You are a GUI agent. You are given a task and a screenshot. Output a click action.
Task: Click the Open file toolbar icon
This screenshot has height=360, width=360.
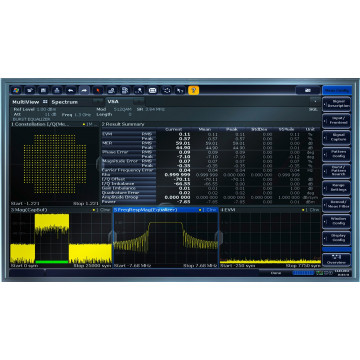(29, 90)
